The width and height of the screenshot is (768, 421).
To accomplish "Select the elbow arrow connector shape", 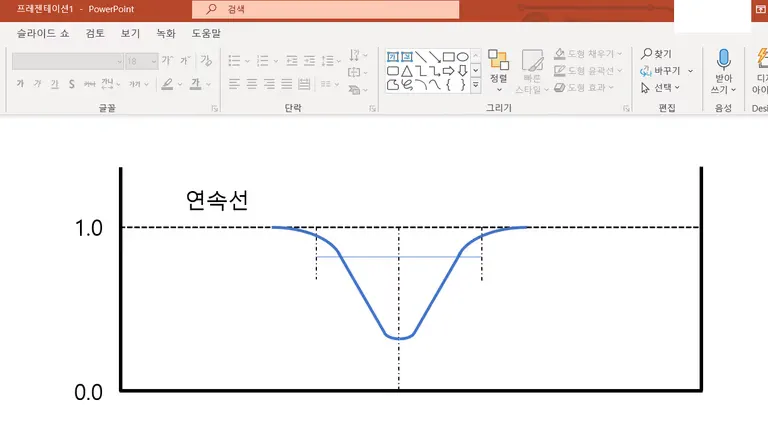I will (x=434, y=71).
